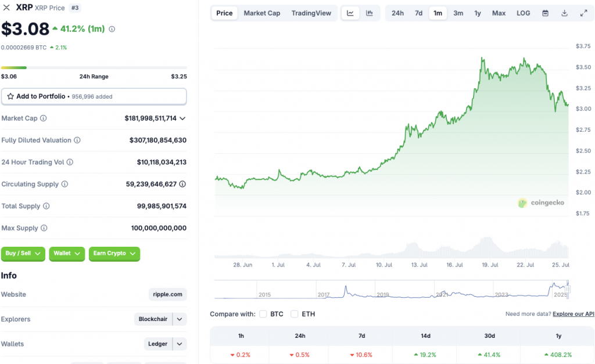Toggle LOG scale on the chart
The height and width of the screenshot is (364, 595).
(522, 13)
